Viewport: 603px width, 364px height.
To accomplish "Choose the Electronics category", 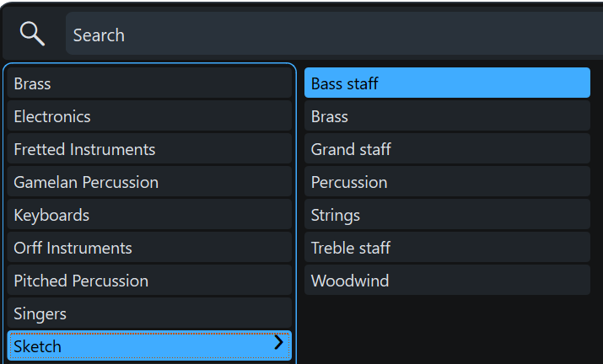I will pyautogui.click(x=149, y=116).
